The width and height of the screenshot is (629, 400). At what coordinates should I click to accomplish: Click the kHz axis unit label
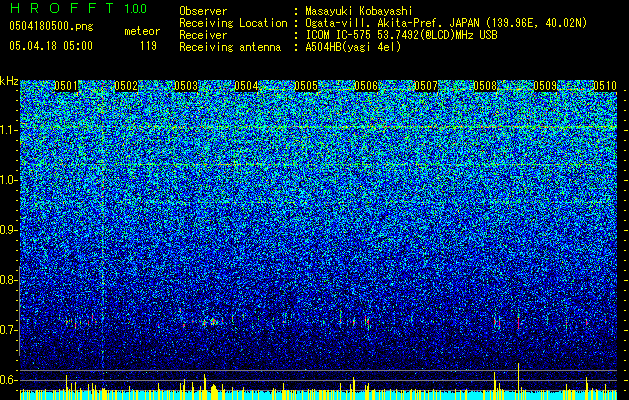tap(9, 81)
